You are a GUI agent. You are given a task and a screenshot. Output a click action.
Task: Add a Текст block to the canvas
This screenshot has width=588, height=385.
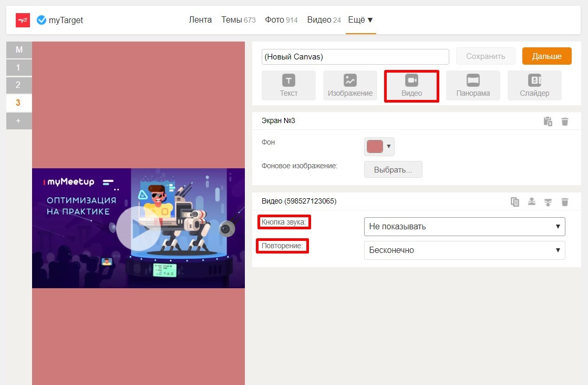click(x=288, y=85)
